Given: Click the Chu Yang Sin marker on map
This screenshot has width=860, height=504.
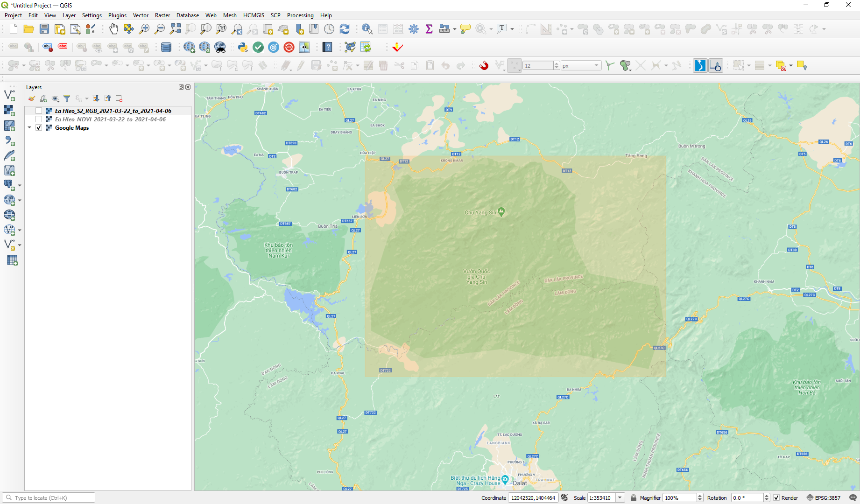Looking at the screenshot, I should pyautogui.click(x=501, y=212).
